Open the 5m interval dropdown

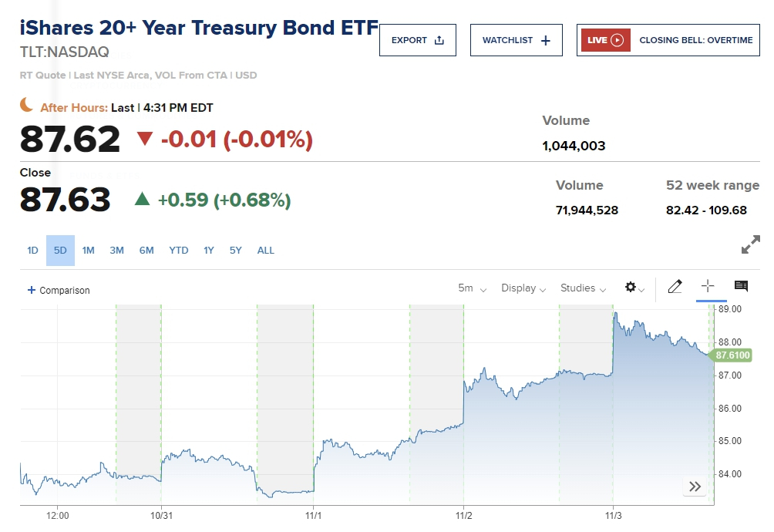point(472,288)
